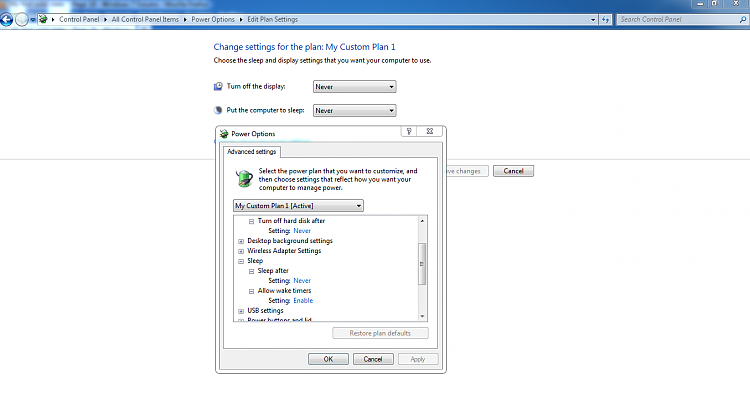Close the Power Options dialog
The image size is (750, 398).
pos(430,131)
